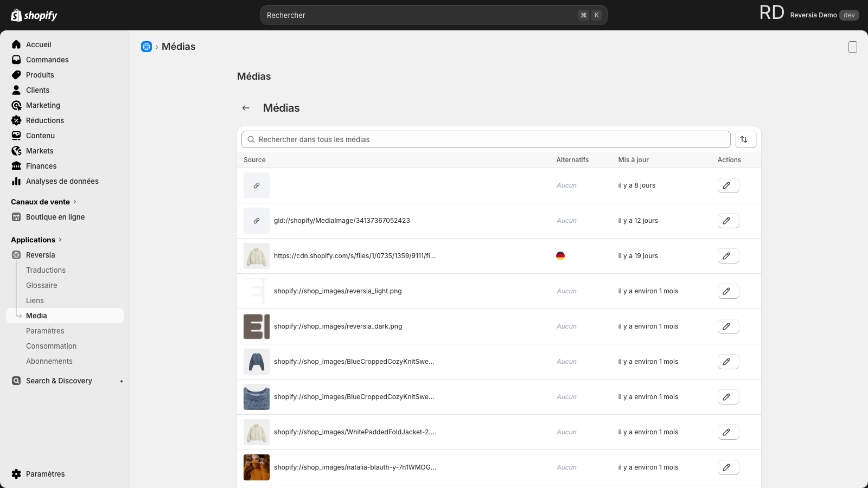This screenshot has height=488, width=868.
Task: Click edit pencil for reversia_dark.png row
Action: coord(728,326)
